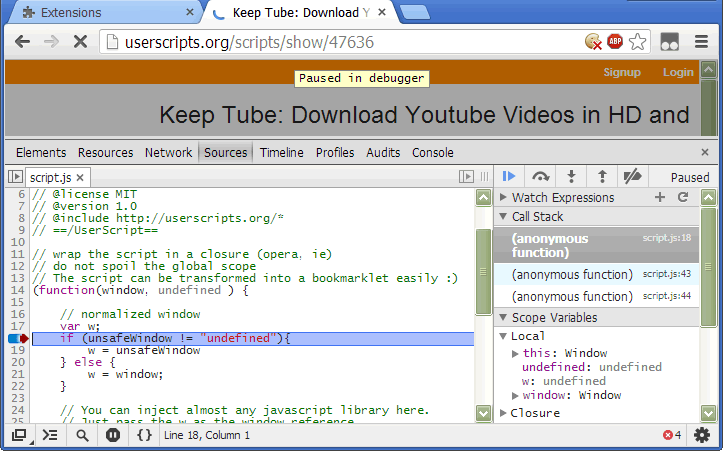
Task: Show the file navigator pane
Action: [15, 177]
